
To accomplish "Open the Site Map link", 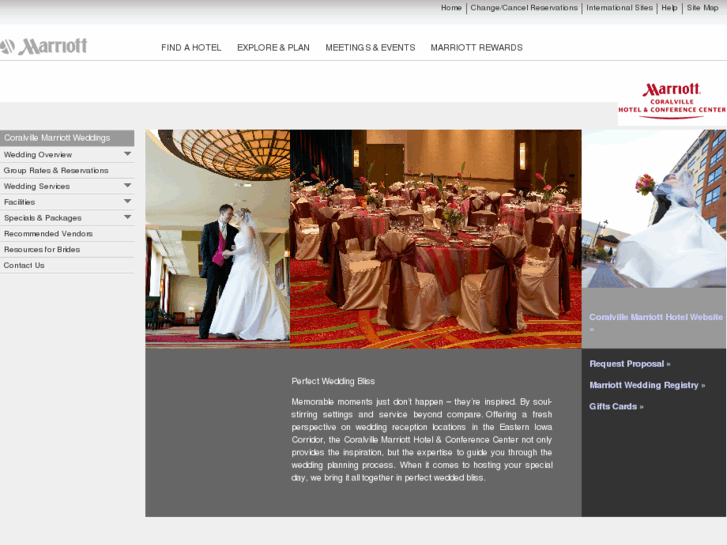I will click(x=702, y=8).
